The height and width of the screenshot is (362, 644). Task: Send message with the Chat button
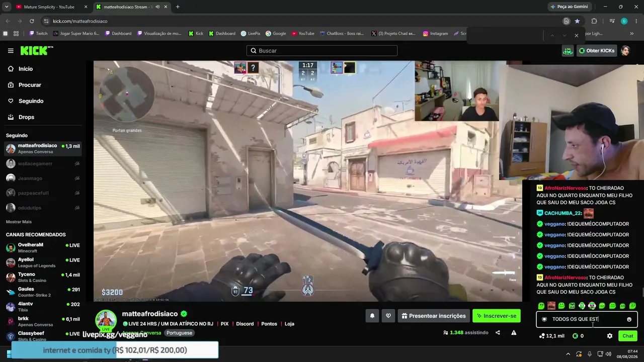pos(628,336)
